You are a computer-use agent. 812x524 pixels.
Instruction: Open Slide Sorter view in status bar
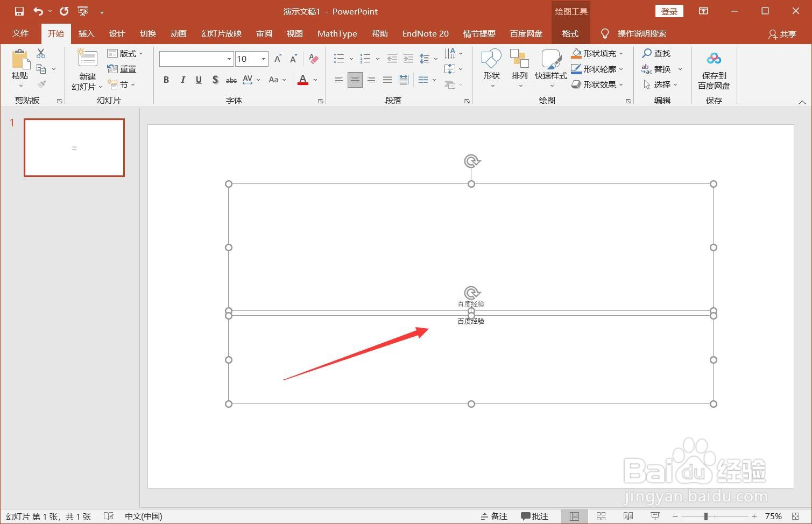(601, 516)
